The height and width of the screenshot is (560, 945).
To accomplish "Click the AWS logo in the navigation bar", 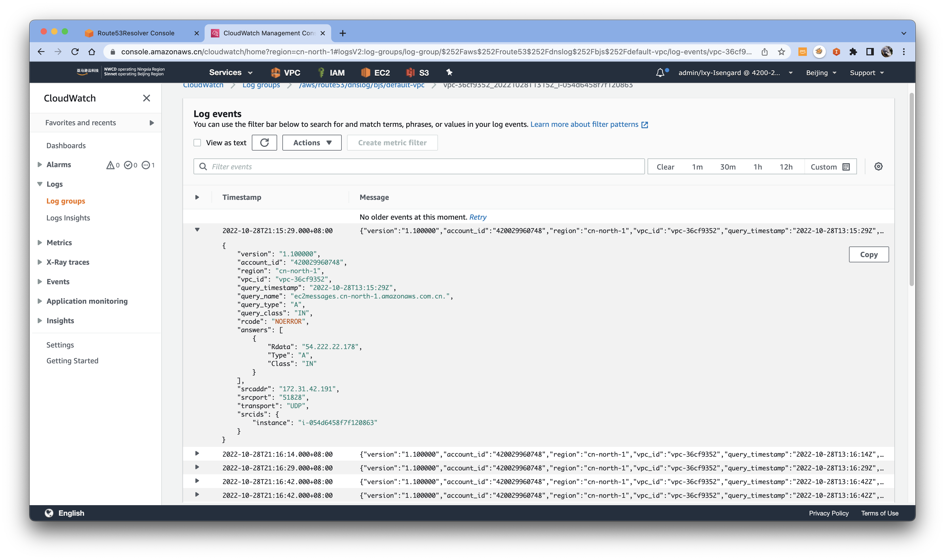I will tap(88, 72).
